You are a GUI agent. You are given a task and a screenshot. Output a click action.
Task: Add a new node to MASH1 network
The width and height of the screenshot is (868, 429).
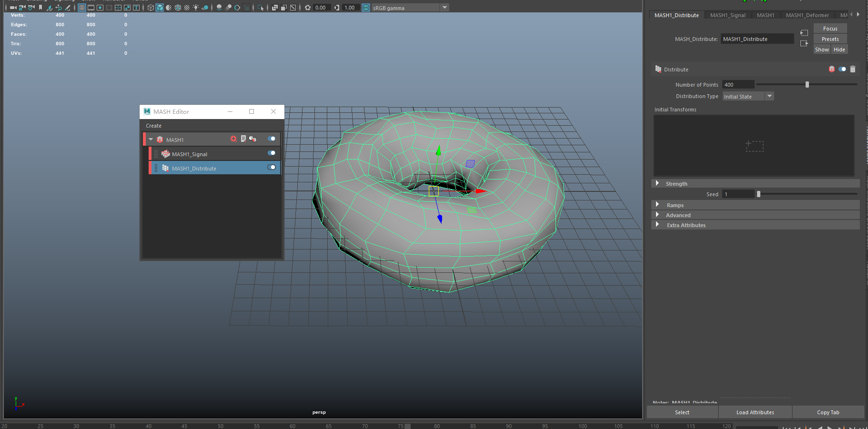(233, 139)
